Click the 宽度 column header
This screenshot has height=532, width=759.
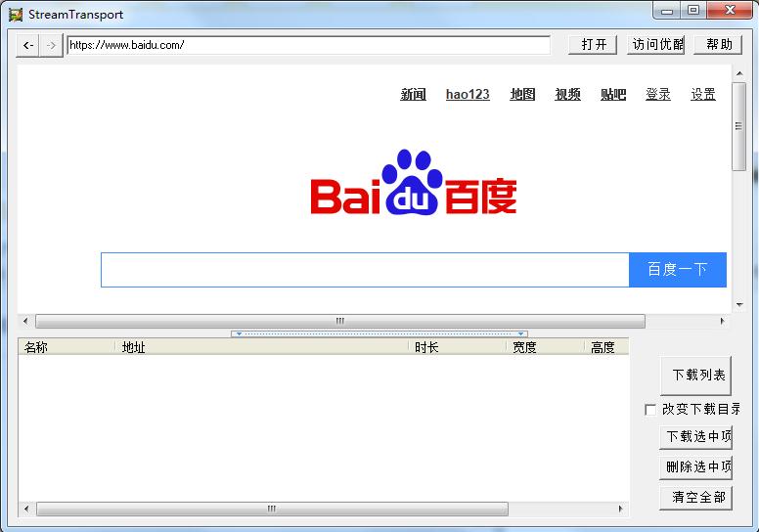point(546,347)
